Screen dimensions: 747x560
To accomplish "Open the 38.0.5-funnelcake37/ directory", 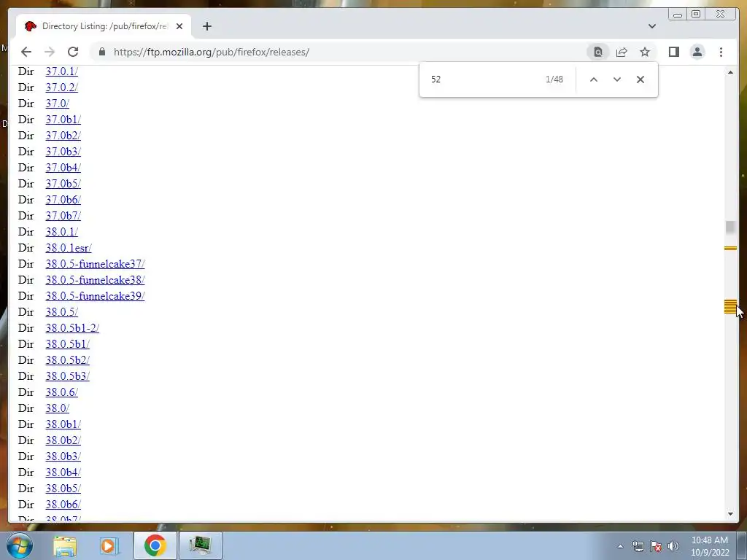I will click(95, 264).
